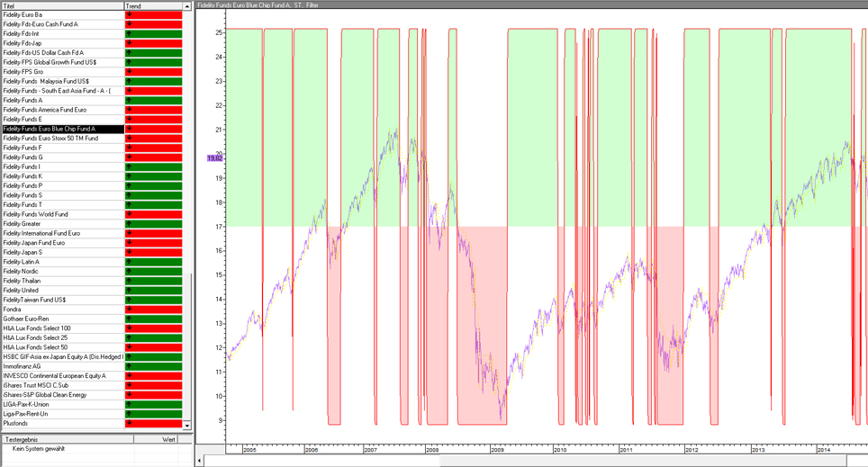868x467 pixels.
Task: Click the up-trend arrow for Fidelity Fds-Int
Action: click(x=130, y=33)
